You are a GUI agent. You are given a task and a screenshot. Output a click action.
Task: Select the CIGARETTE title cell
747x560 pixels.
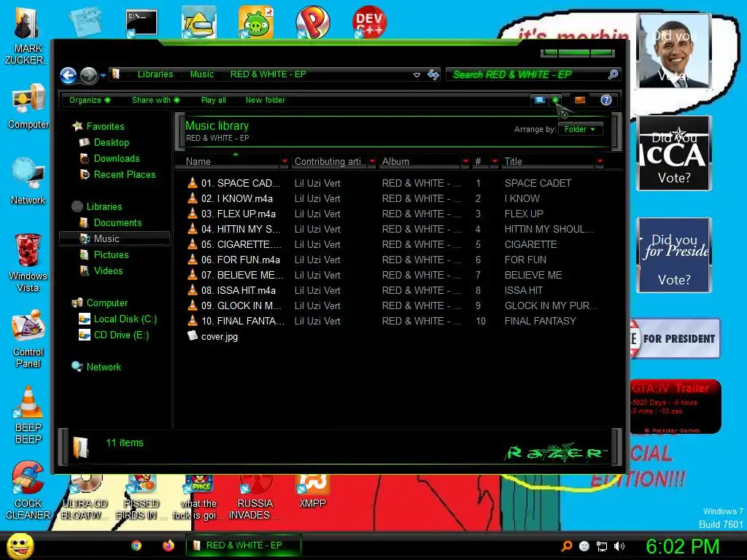tap(531, 244)
